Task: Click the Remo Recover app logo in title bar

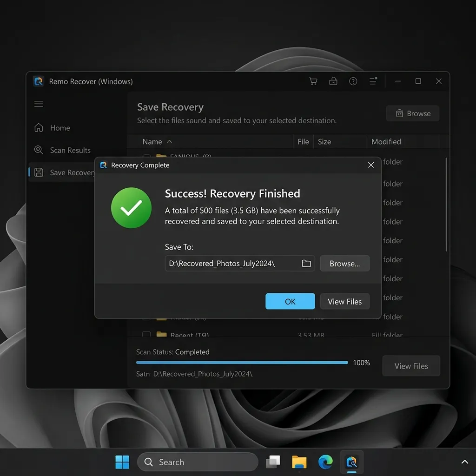Action: click(39, 81)
